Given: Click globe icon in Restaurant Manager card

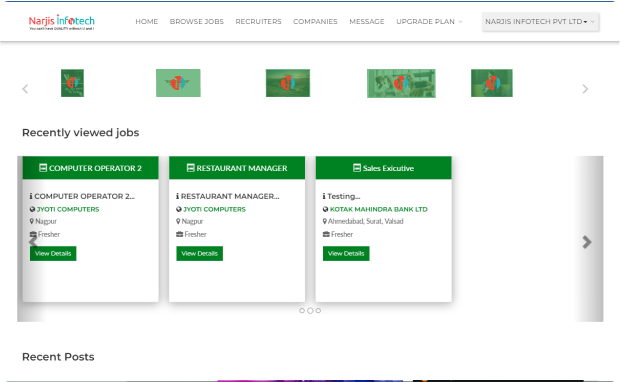Looking at the screenshot, I should click(179, 209).
